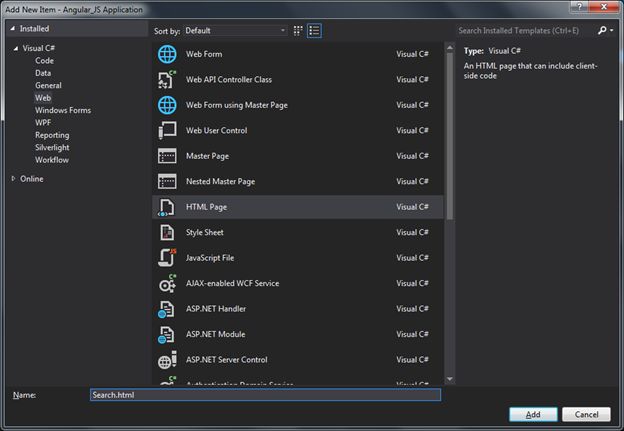The height and width of the screenshot is (431, 624).
Task: Click the Master Page template icon
Action: (167, 156)
